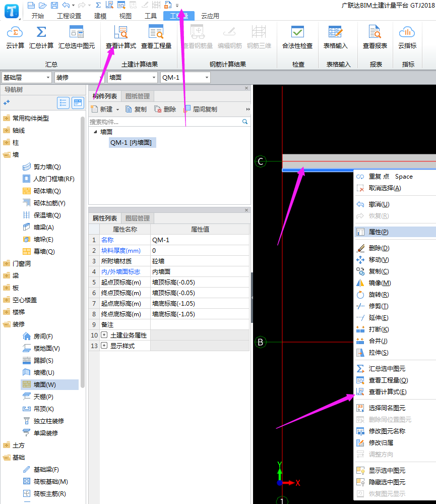436x504 pixels.
Task: Select 砌体墙(Q) in navigation tree
Action: point(47,191)
